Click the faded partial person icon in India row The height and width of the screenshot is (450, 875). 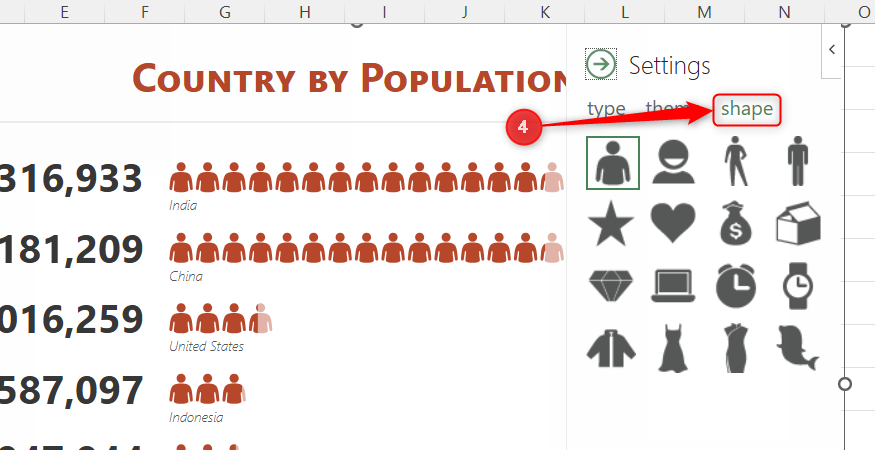pos(552,178)
